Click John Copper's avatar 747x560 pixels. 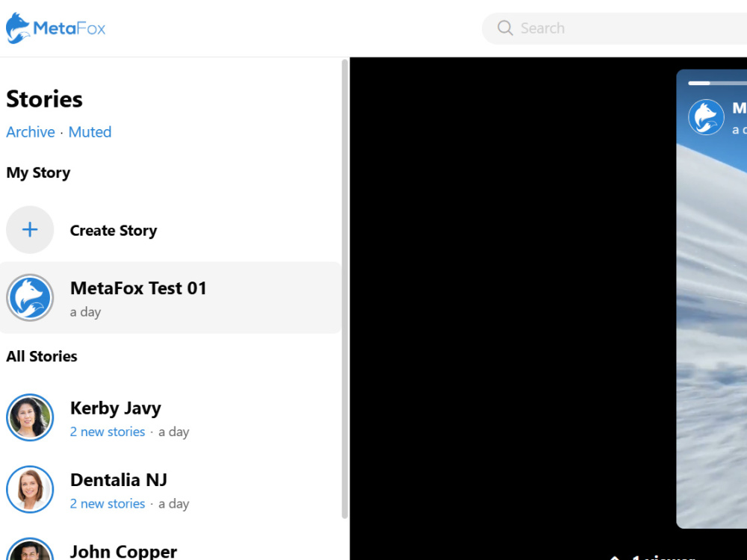coord(30,549)
